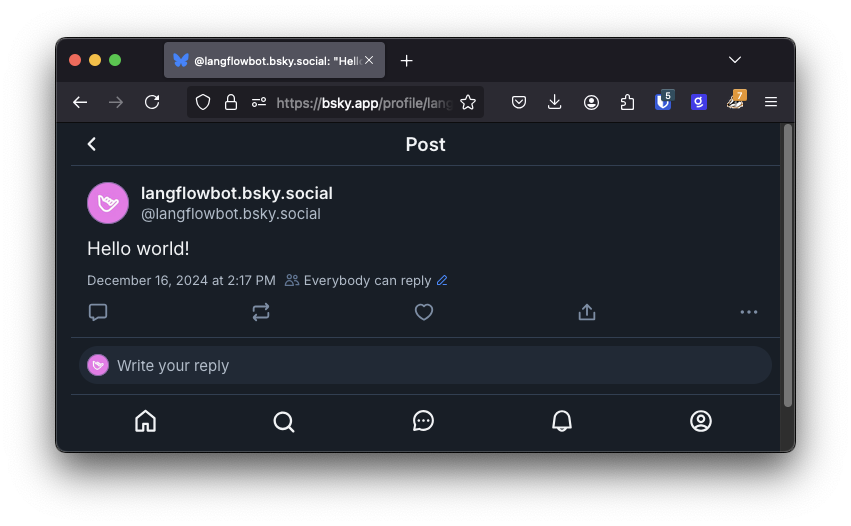Bookmark this page with star icon

click(467, 102)
